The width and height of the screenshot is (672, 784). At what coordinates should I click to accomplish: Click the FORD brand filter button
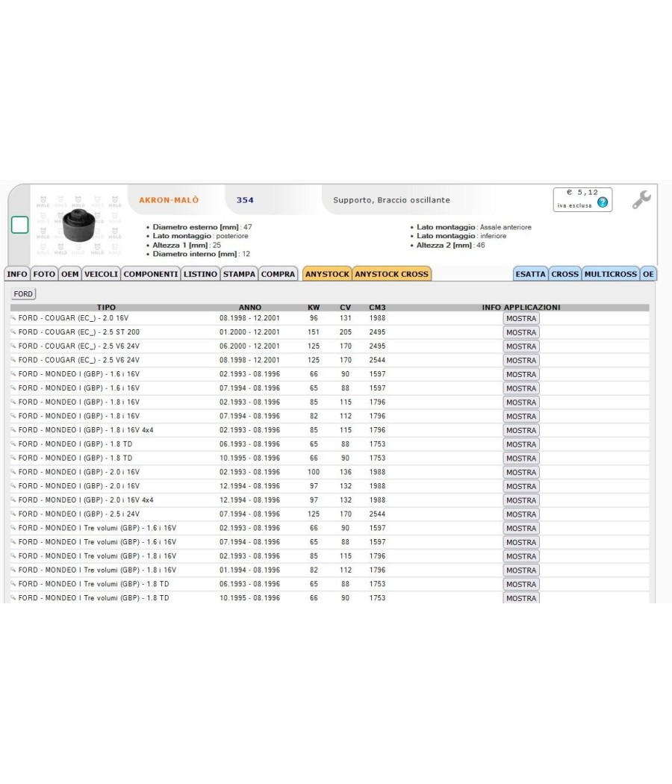click(x=23, y=294)
